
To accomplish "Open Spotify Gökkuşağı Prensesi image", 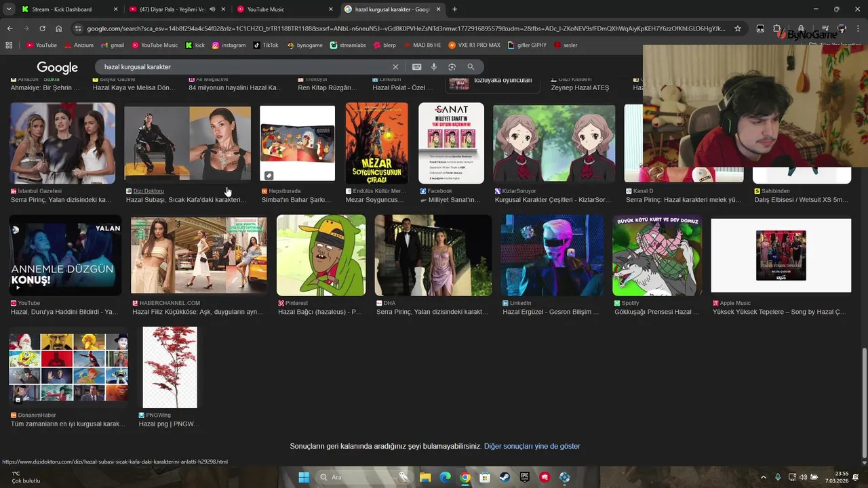I will point(657,255).
